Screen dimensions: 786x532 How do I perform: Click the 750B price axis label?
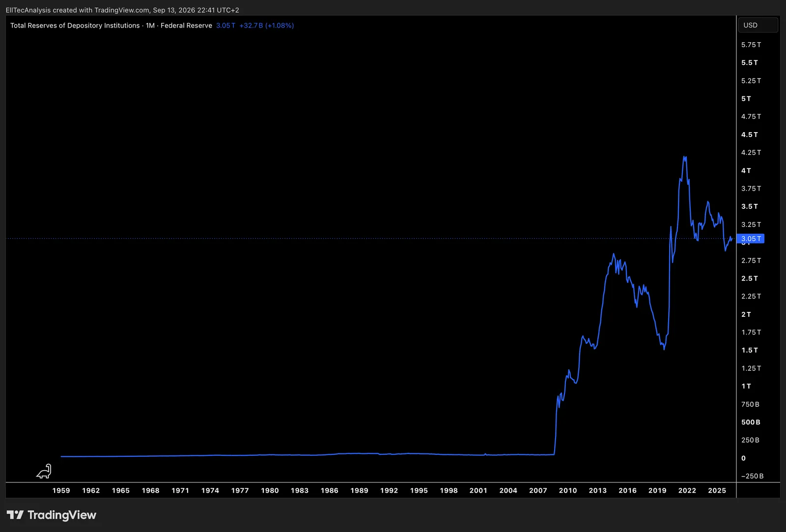pyautogui.click(x=750, y=404)
